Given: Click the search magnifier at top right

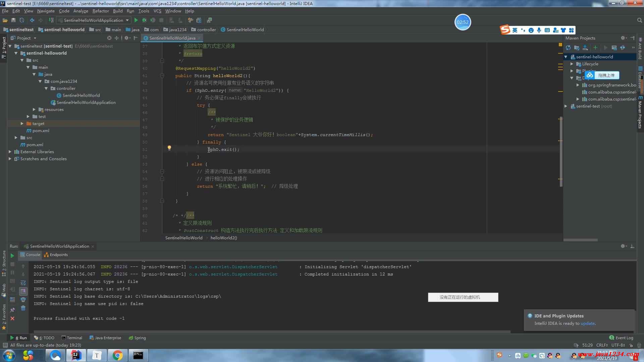Looking at the screenshot, I should pyautogui.click(x=639, y=20).
